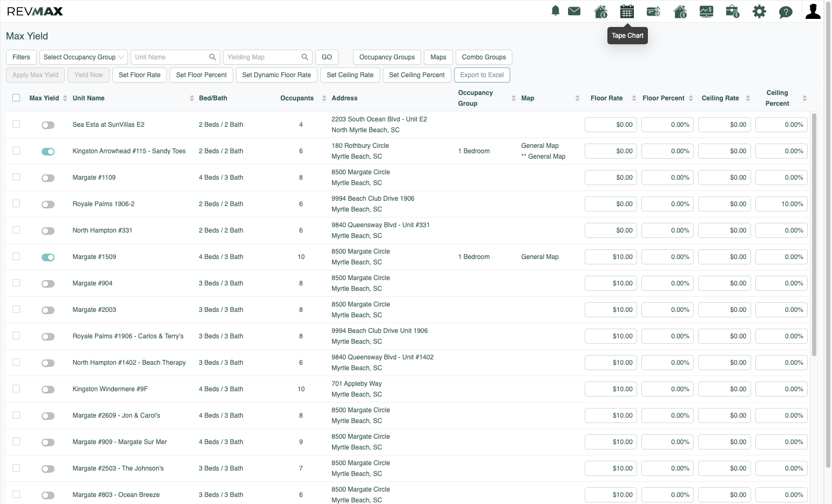Open the mail envelope icon
Viewport: 832px width, 504px height.
click(x=574, y=11)
